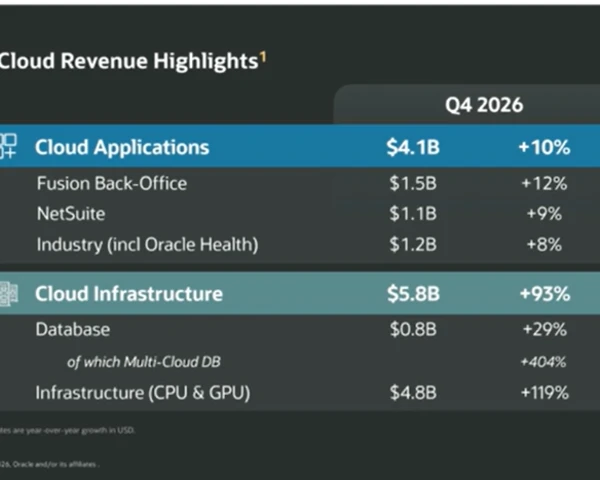Select the 'Cloud Revenue Highlights' title

click(x=129, y=61)
